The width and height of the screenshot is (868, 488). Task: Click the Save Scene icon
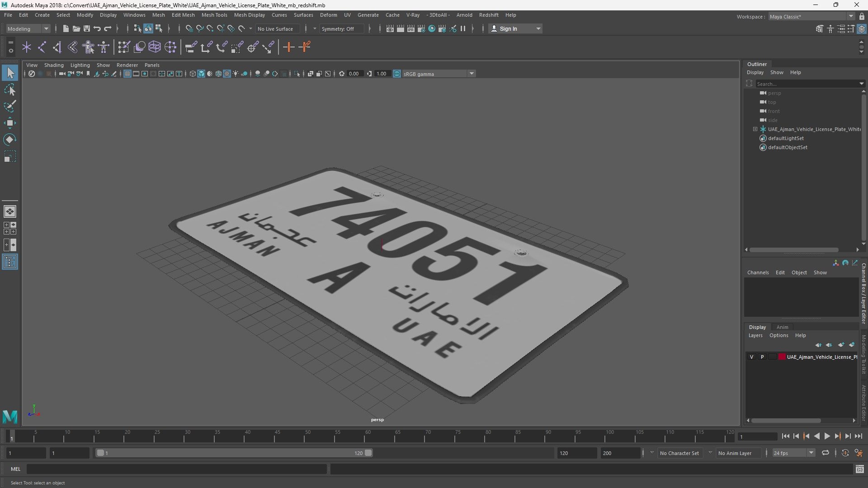(86, 28)
